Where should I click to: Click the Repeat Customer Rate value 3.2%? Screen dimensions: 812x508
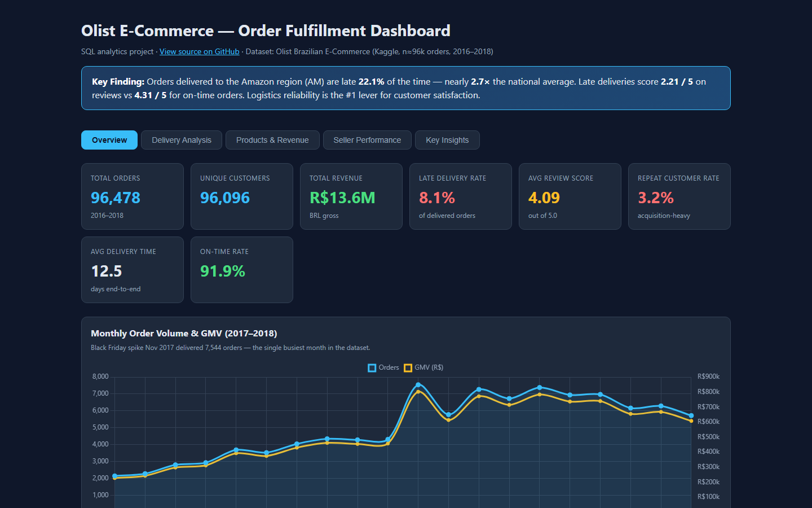pyautogui.click(x=656, y=198)
